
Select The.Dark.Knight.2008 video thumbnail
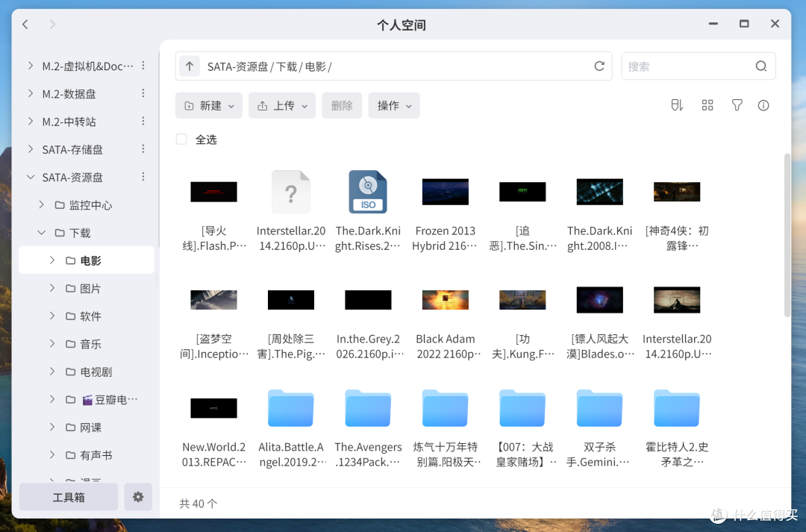[599, 192]
